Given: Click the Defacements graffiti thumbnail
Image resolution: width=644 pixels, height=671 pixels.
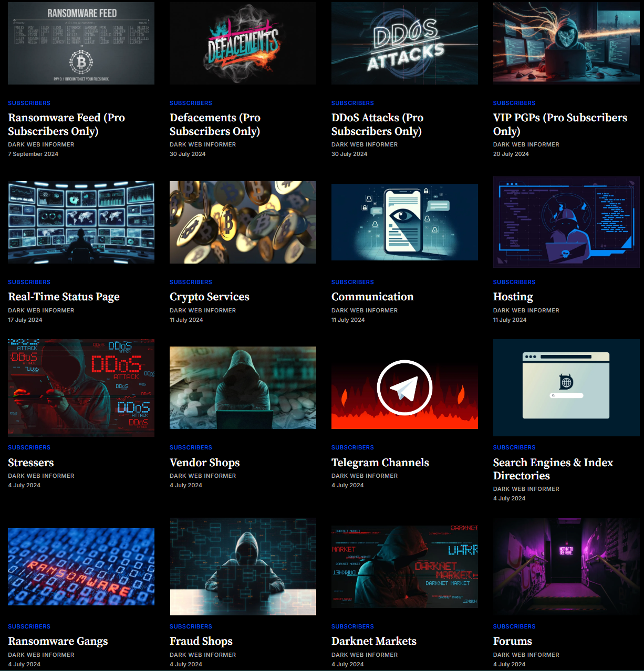Looking at the screenshot, I should tap(243, 43).
